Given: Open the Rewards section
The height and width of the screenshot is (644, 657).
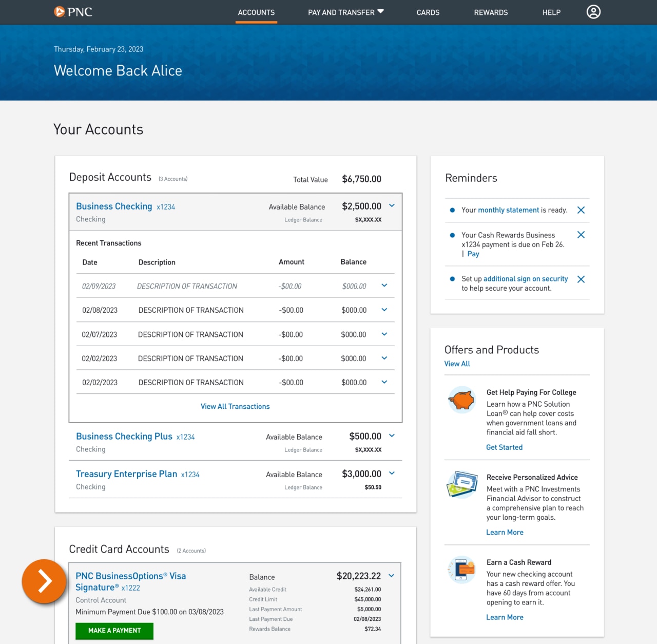Looking at the screenshot, I should (x=491, y=12).
